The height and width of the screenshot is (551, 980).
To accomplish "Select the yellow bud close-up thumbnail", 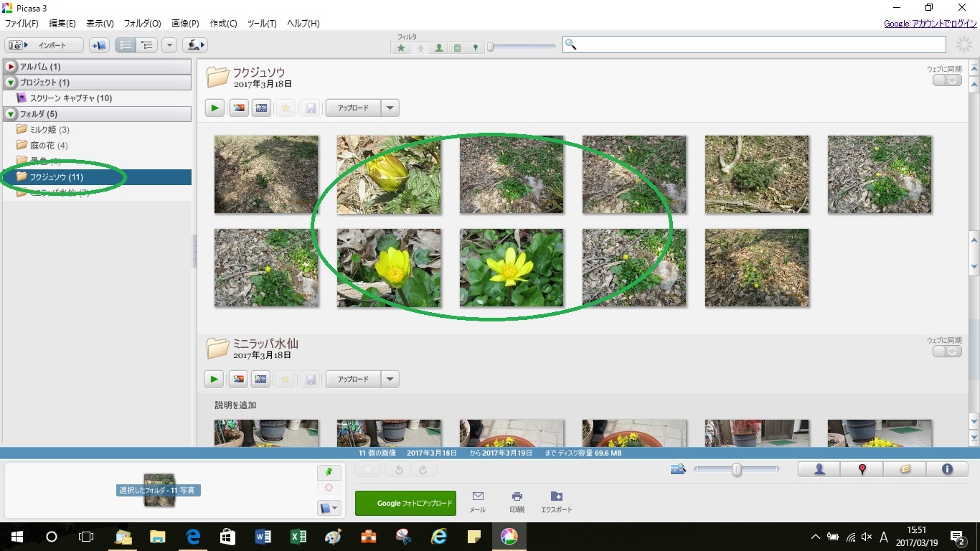I will [x=389, y=174].
